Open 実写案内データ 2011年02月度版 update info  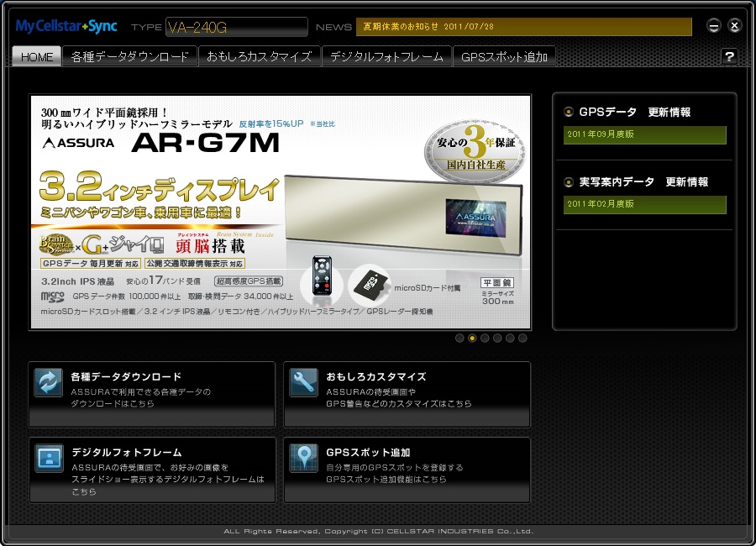(x=644, y=204)
